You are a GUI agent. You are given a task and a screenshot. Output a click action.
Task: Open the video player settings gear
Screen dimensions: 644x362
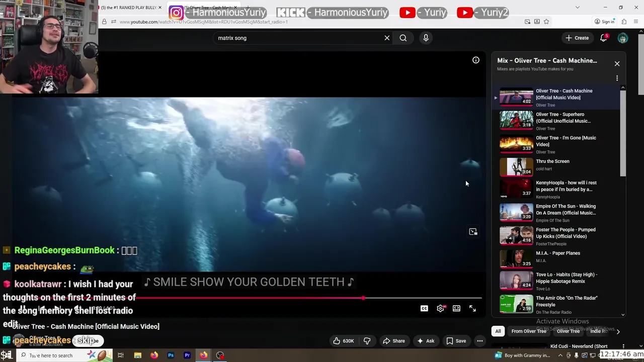[x=440, y=308]
